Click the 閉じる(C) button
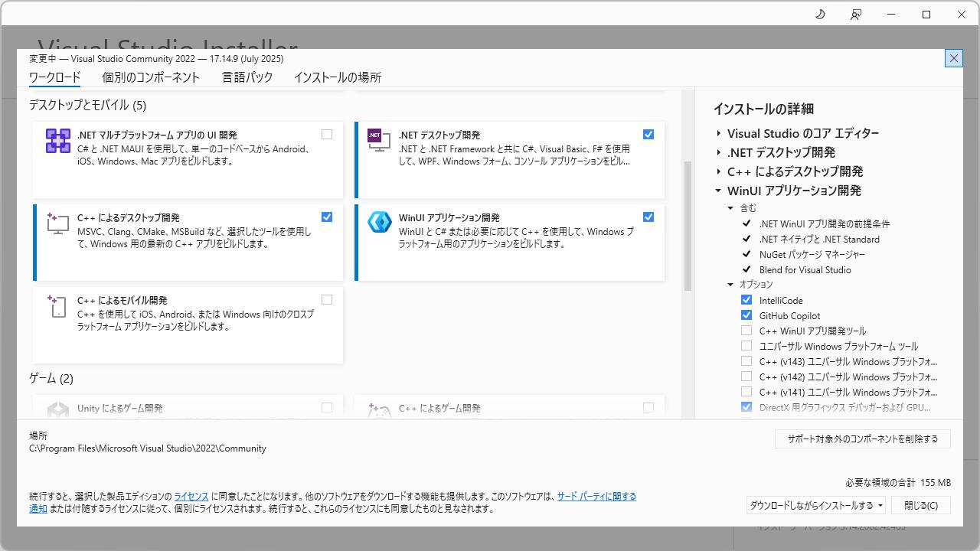Viewport: 980px width, 551px height. (x=921, y=505)
